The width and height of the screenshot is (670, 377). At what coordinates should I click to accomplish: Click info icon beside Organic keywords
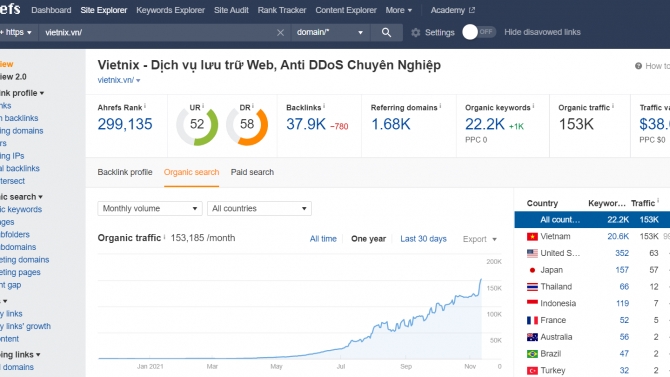533,106
